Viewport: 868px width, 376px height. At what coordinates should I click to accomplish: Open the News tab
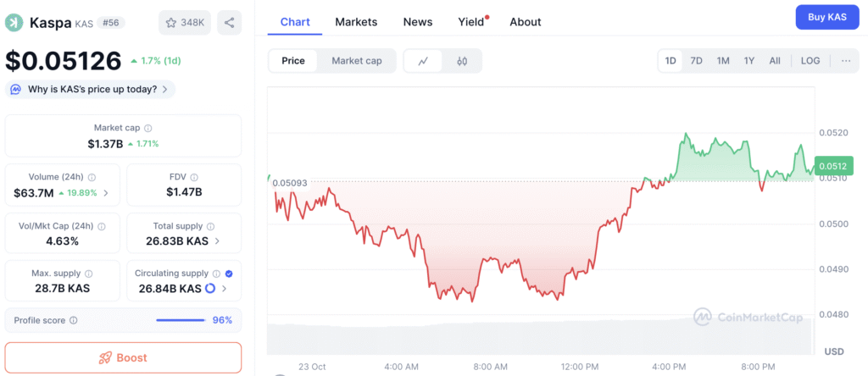(x=418, y=22)
